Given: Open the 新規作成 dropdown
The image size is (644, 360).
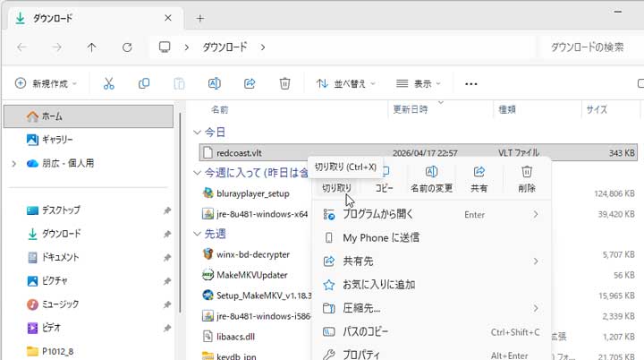Looking at the screenshot, I should (x=46, y=83).
